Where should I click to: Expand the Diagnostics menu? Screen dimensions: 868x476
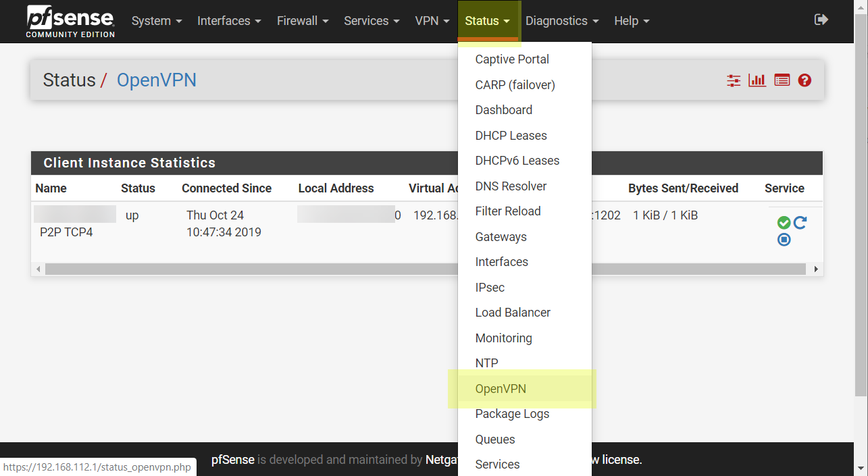[562, 21]
